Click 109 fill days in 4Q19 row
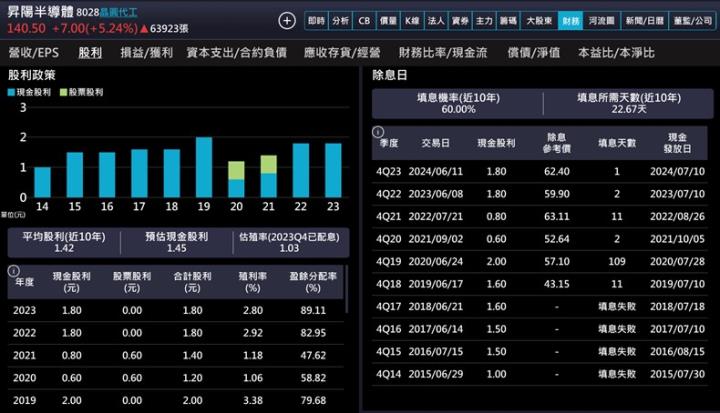The height and width of the screenshot is (413, 720). click(617, 262)
